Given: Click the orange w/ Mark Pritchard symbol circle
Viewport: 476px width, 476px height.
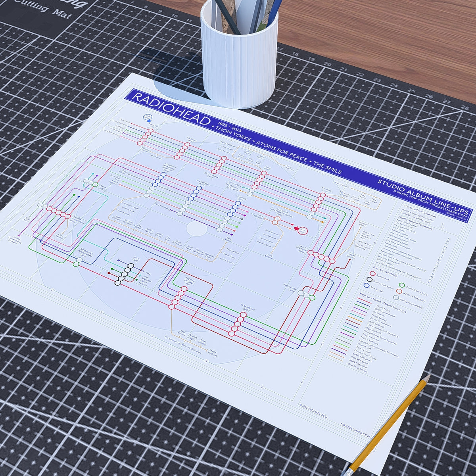Looking at the screenshot, I should [399, 292].
